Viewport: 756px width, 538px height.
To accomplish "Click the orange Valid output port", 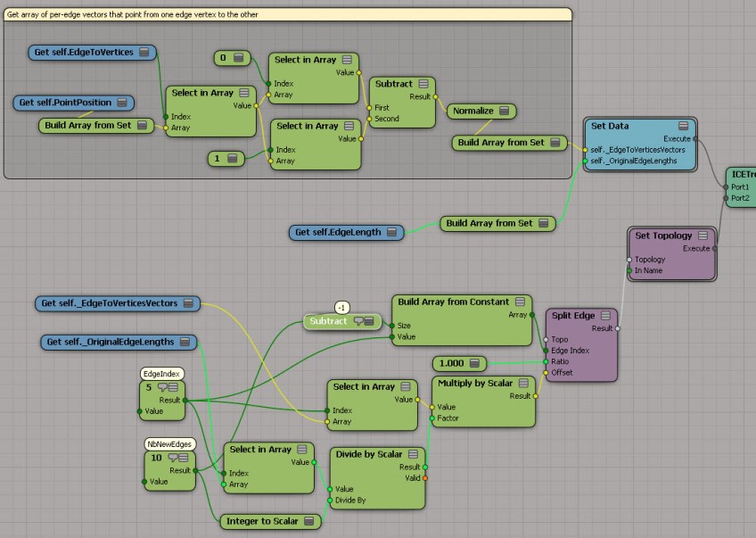I will (x=424, y=477).
